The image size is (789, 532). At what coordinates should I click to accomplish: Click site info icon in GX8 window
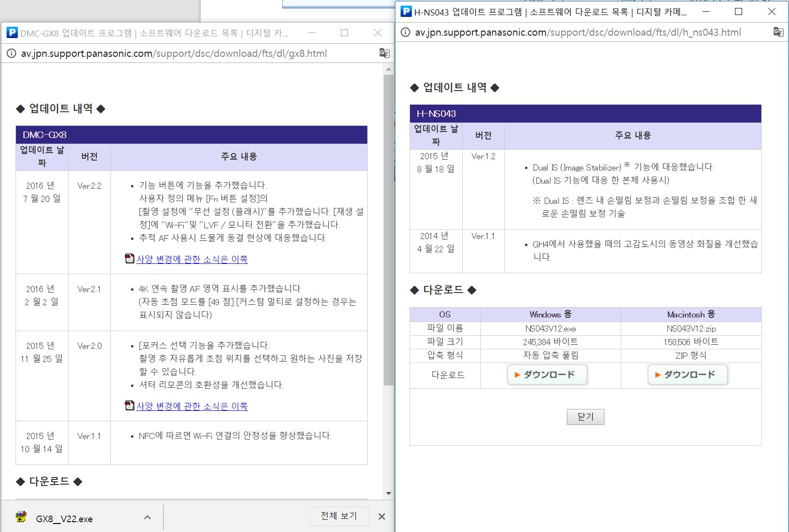(x=11, y=54)
